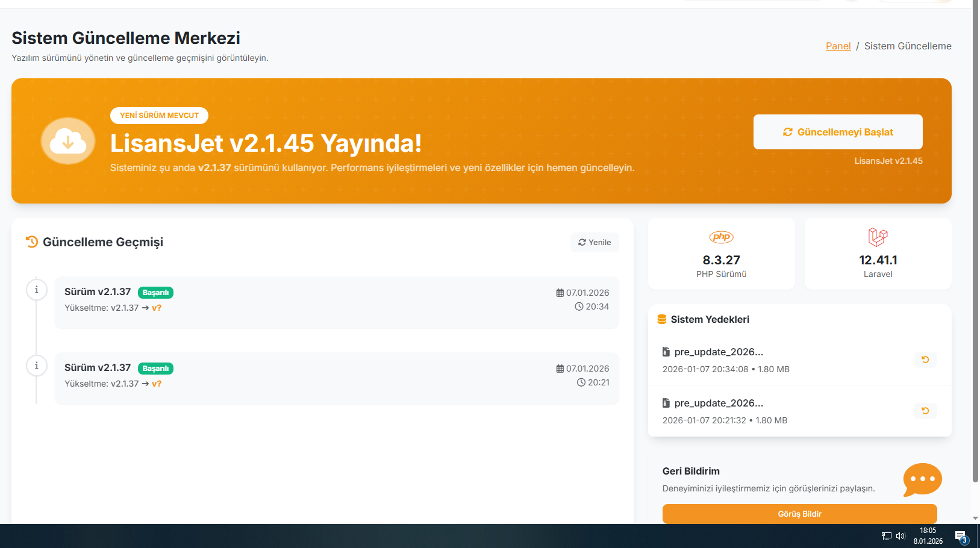980x548 pixels.
Task: Click the 2026-01-07 20:34:08 • 1.80 MB details line
Action: (726, 369)
